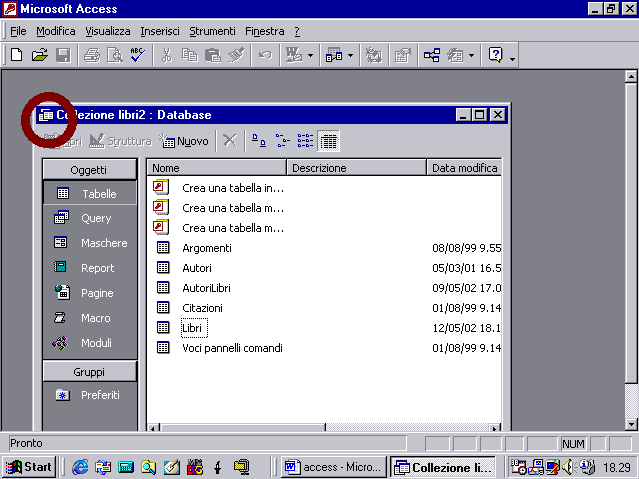Image resolution: width=639 pixels, height=479 pixels.
Task: Click the Gruppi bar header
Action: tap(90, 372)
